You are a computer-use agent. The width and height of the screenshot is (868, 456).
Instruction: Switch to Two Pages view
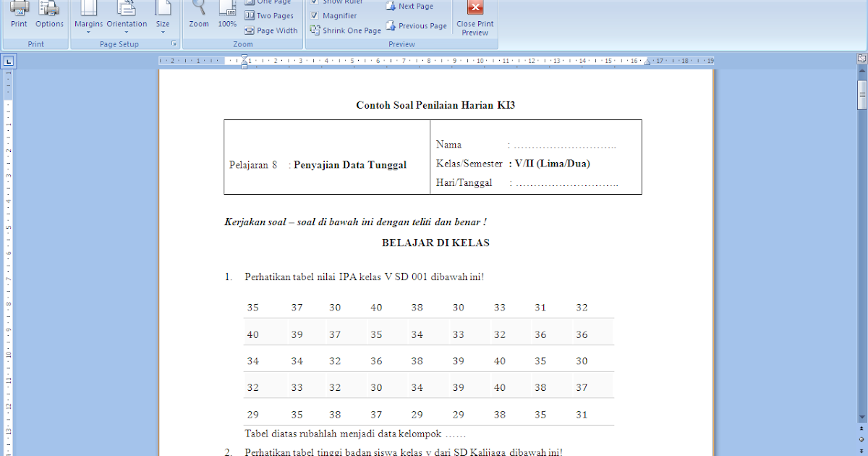pyautogui.click(x=269, y=16)
